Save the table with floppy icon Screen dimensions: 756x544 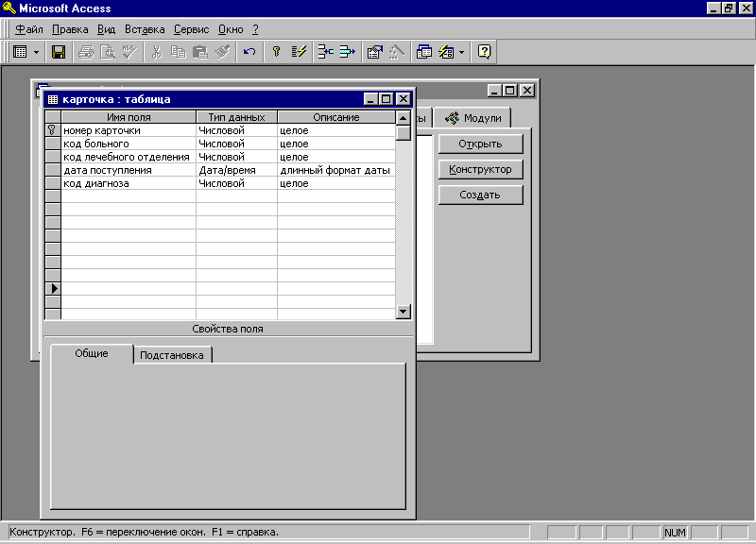59,52
